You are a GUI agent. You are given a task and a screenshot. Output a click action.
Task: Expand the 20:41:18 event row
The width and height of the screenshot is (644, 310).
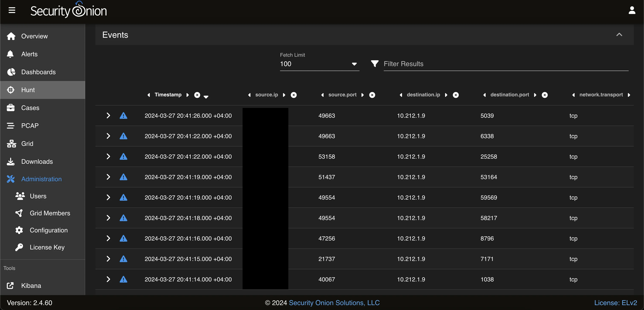[108, 218]
